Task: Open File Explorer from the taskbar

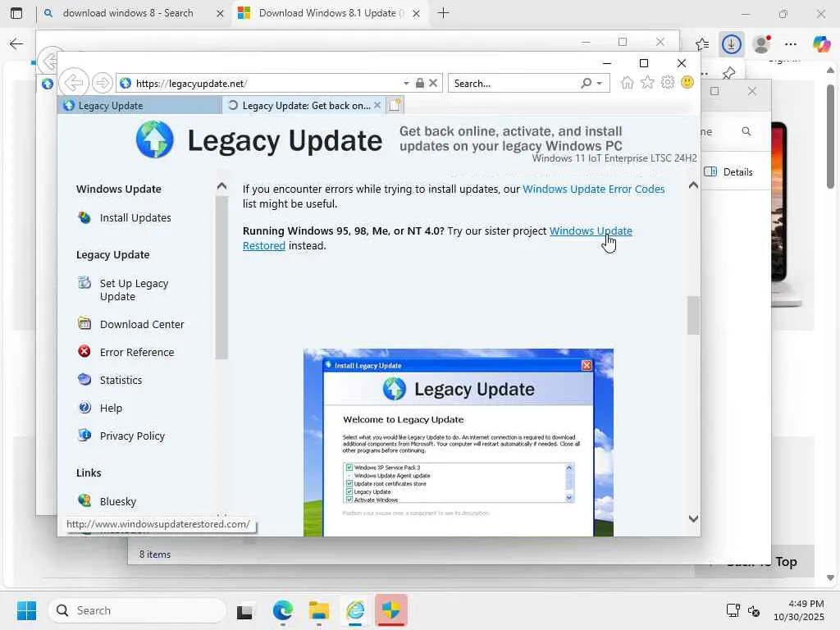Action: [x=319, y=610]
